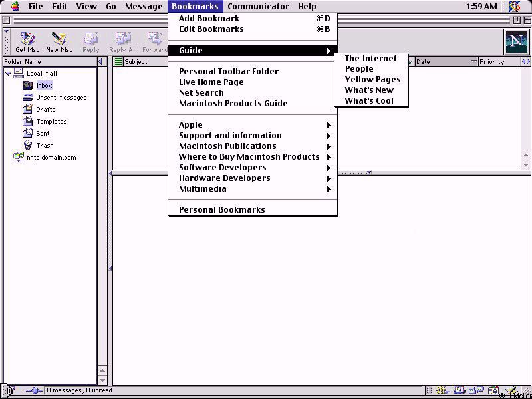Click the Get Msg toolbar icon

[x=27, y=41]
